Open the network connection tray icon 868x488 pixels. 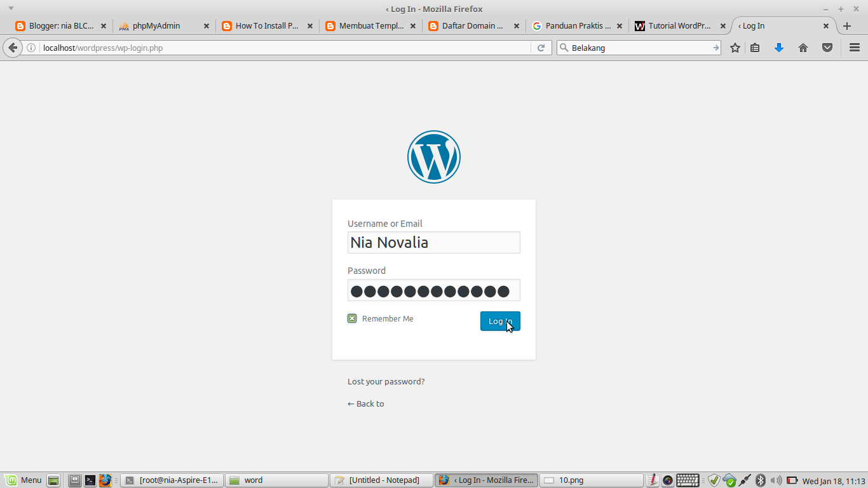pyautogui.click(x=745, y=480)
